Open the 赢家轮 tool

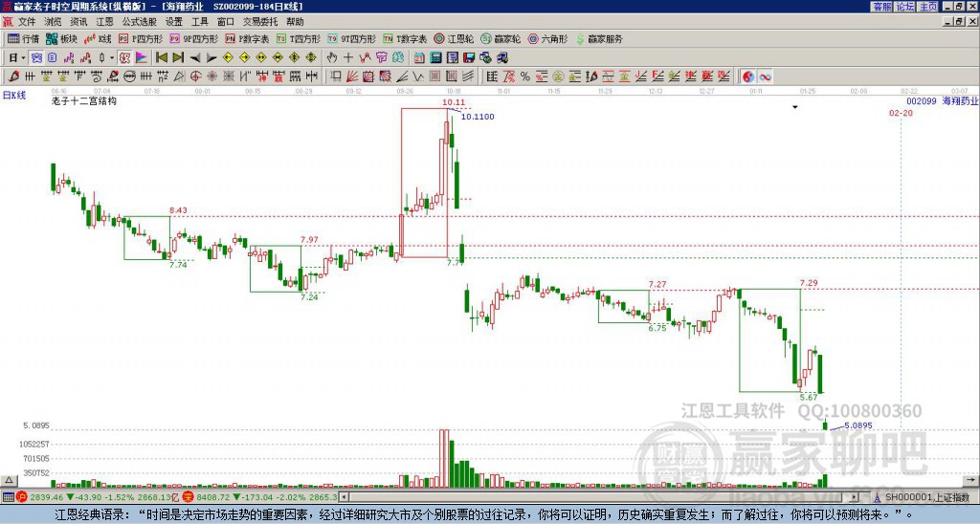(x=501, y=38)
